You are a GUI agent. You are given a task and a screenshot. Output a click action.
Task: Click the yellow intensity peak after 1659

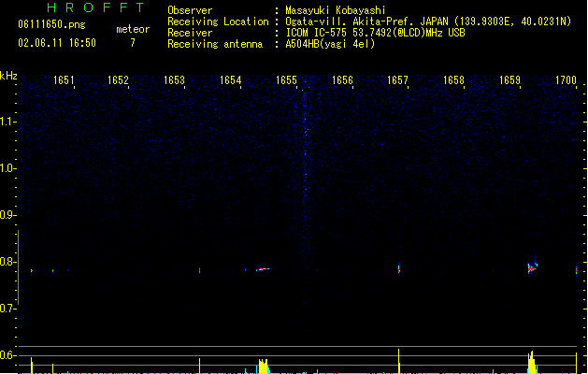coord(531,363)
